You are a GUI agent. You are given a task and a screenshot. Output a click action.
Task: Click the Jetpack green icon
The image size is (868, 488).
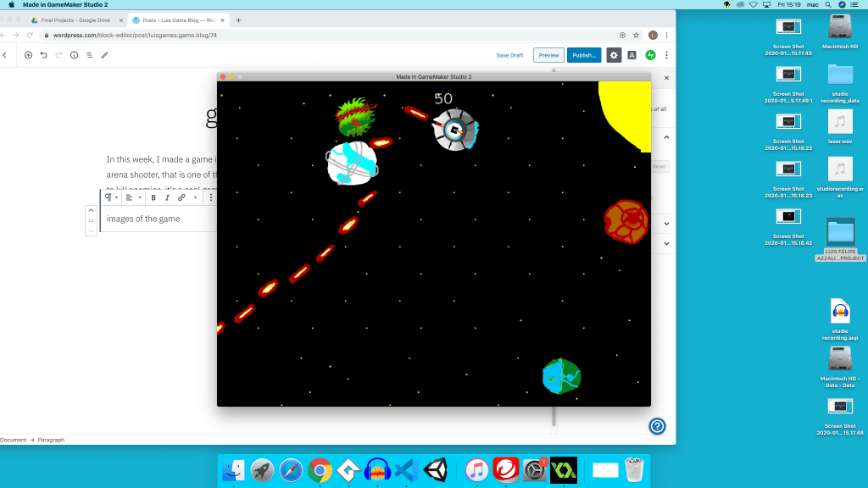(x=650, y=55)
